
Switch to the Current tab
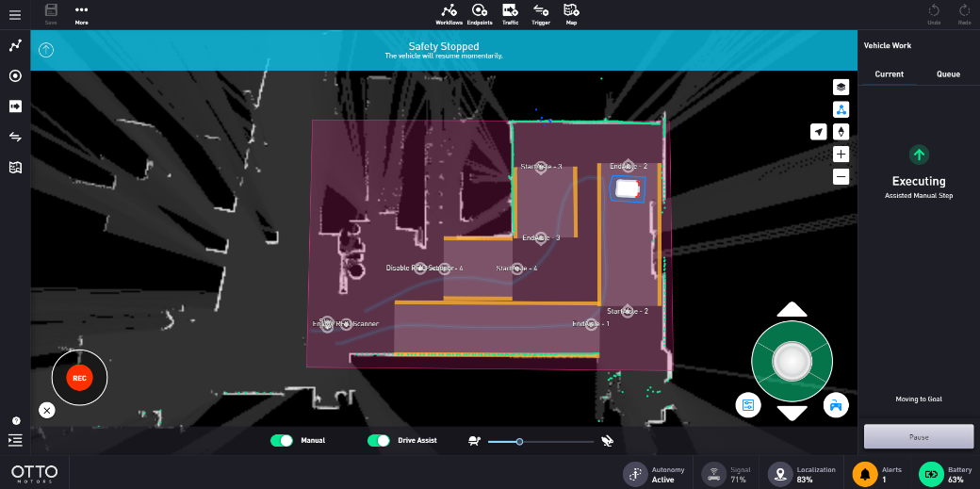click(x=889, y=73)
